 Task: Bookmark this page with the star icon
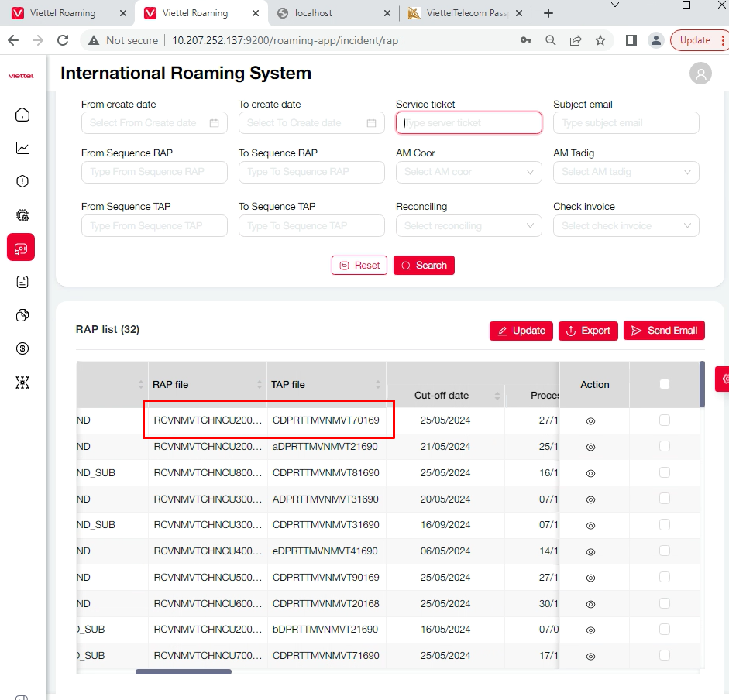coord(600,40)
